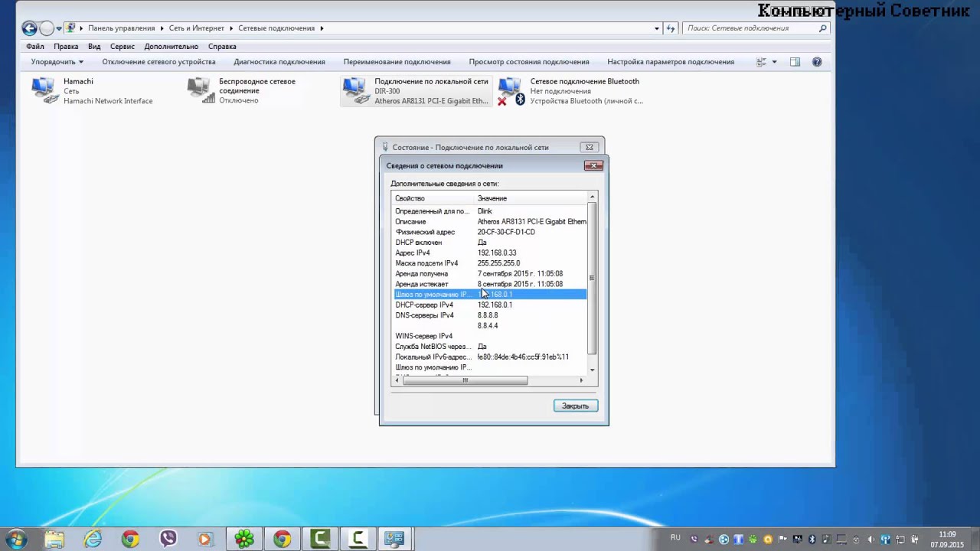
Task: Open Viber from the taskbar
Action: [x=168, y=540]
